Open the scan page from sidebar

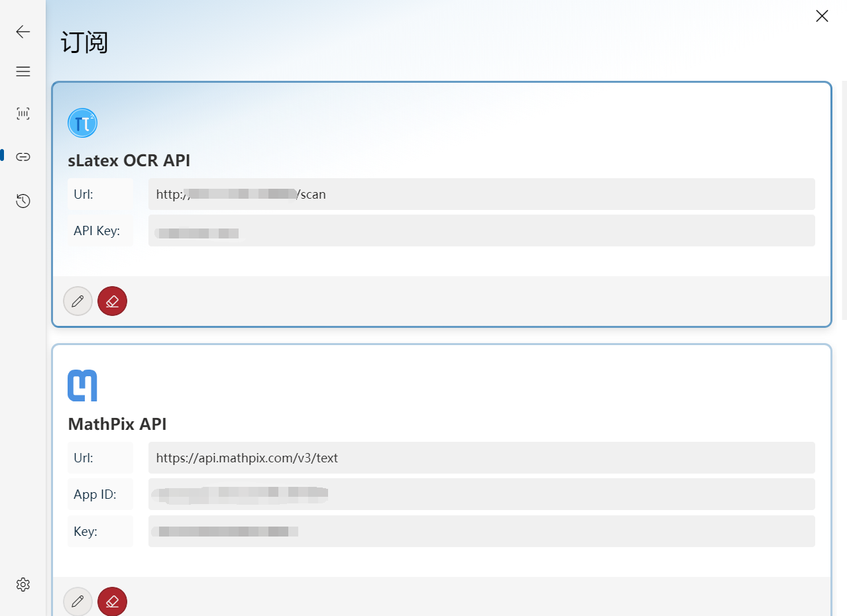pos(23,114)
